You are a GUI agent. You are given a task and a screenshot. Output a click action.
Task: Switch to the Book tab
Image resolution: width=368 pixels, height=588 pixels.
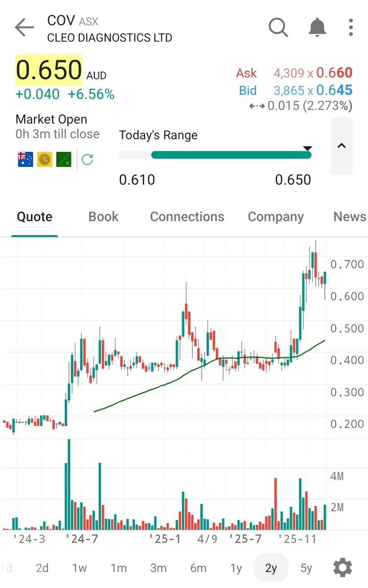103,217
